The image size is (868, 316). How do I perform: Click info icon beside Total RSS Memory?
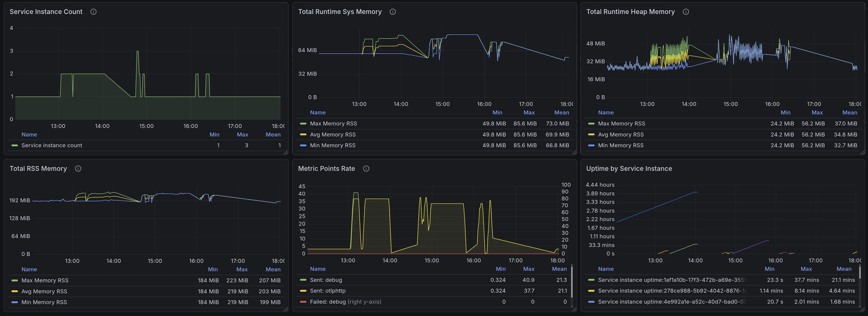click(x=78, y=169)
